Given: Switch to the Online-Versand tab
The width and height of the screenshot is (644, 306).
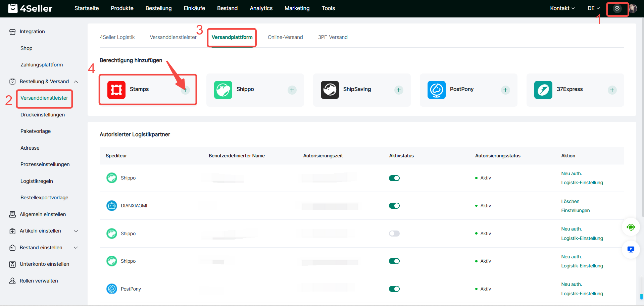Looking at the screenshot, I should [x=285, y=37].
